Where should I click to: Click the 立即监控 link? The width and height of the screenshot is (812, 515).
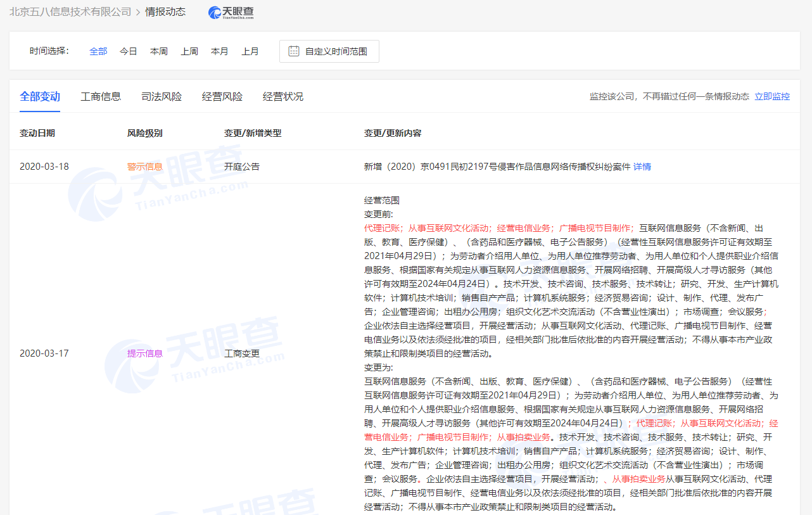click(x=772, y=96)
